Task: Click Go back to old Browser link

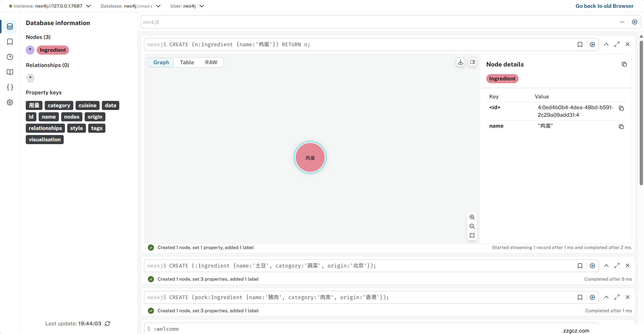Action: [x=604, y=6]
